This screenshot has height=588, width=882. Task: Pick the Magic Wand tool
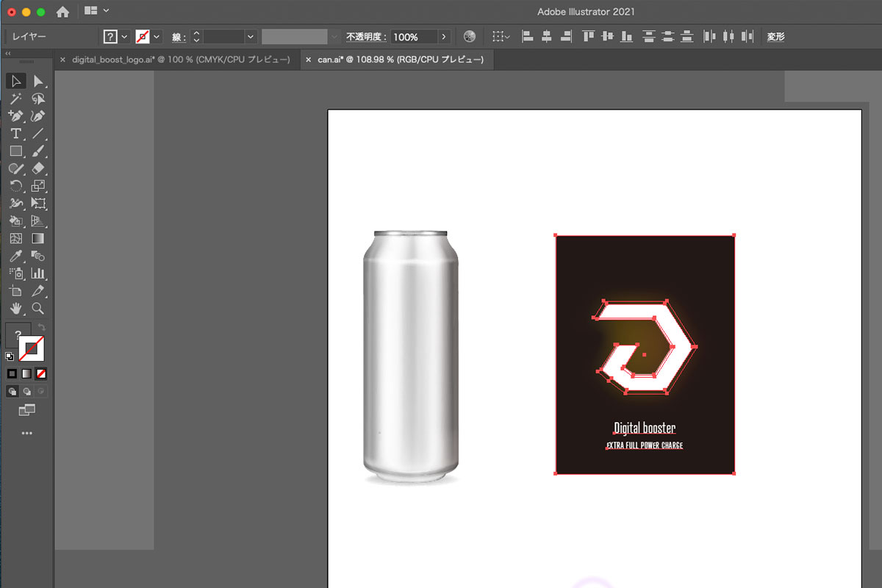[15, 98]
